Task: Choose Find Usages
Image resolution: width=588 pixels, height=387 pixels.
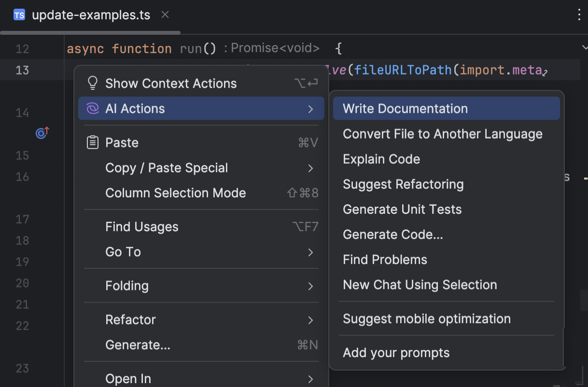Action: (x=142, y=227)
